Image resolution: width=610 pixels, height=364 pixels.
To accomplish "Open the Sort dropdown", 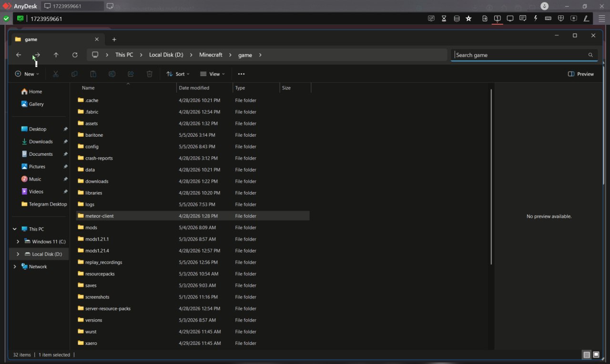I will (178, 74).
